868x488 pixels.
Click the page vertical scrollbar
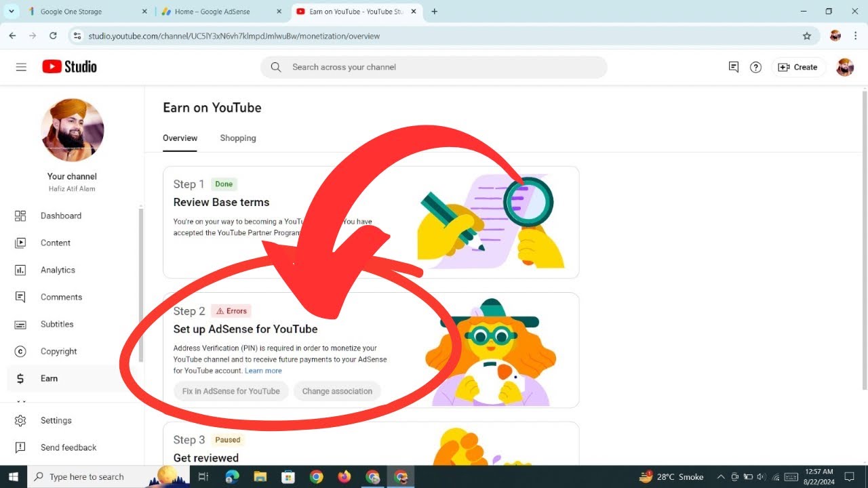(864, 240)
